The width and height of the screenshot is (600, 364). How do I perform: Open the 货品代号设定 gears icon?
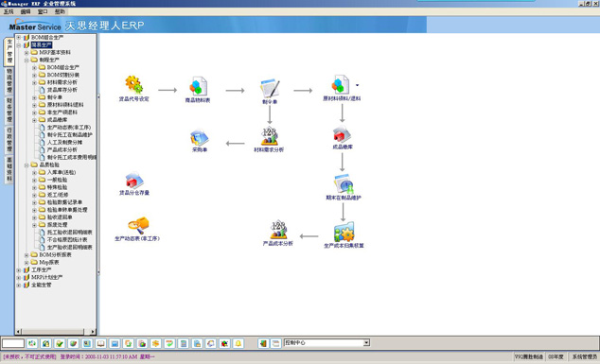pyautogui.click(x=133, y=84)
